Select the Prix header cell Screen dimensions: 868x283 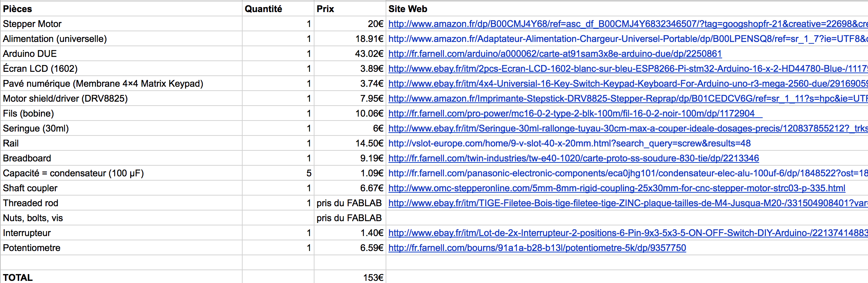tap(350, 9)
